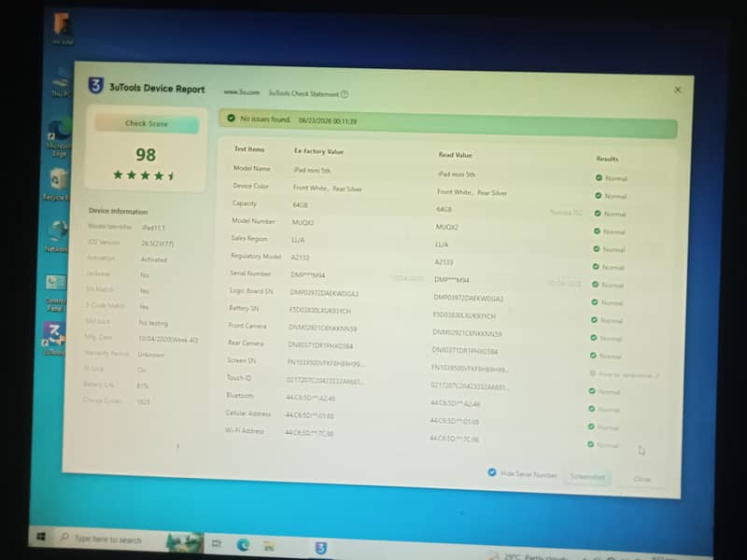Viewport: 747px width, 560px height.
Task: Click the Normal status icon for Bluetooth row
Action: tap(591, 409)
